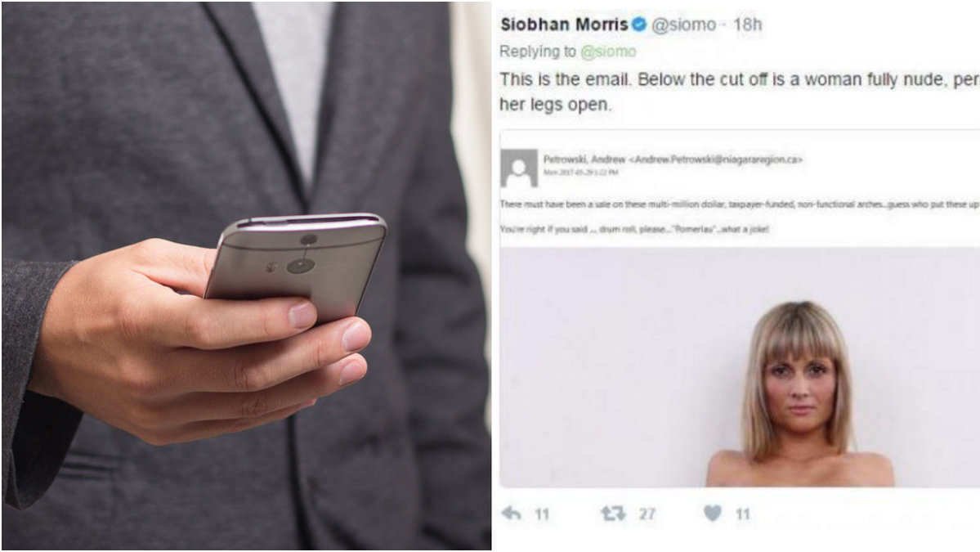This screenshot has width=980, height=552.
Task: Click the woman's photo in the embedded email
Action: click(740, 367)
